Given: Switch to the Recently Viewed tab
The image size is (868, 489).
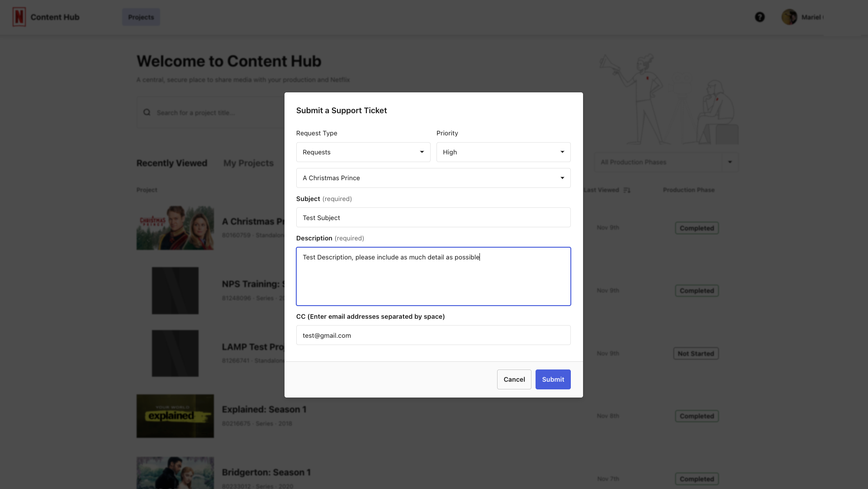Looking at the screenshot, I should pos(172,163).
